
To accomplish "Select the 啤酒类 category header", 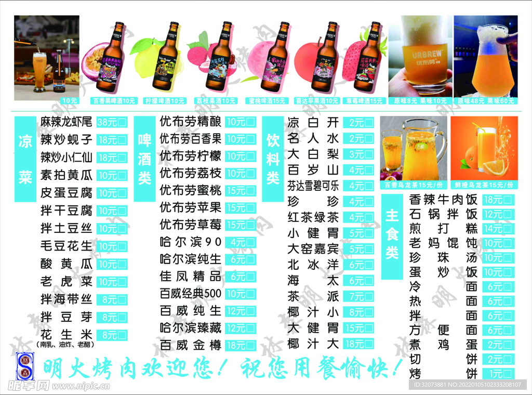I will point(144,159).
